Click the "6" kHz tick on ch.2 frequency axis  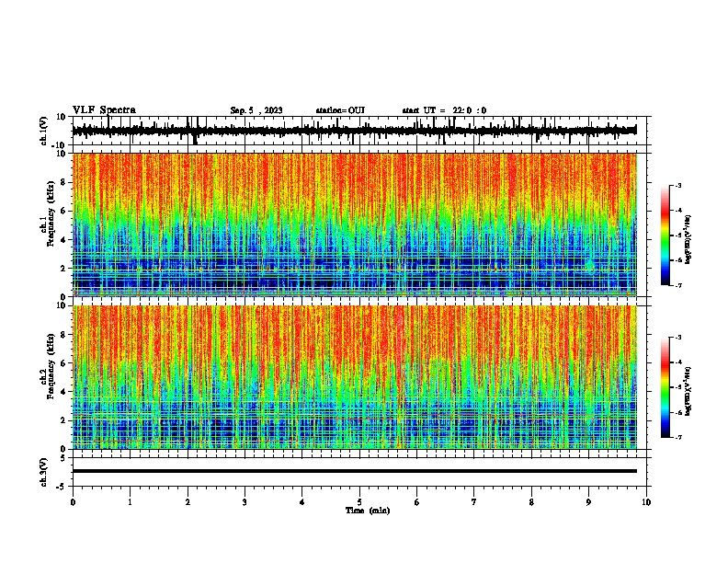[64, 362]
